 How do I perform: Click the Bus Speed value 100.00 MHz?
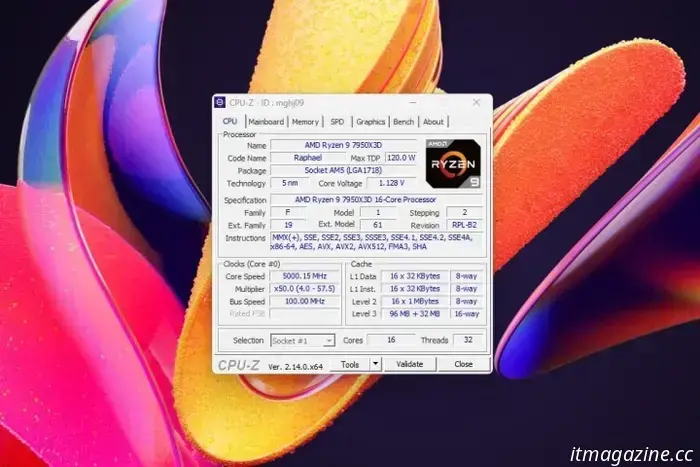click(304, 301)
